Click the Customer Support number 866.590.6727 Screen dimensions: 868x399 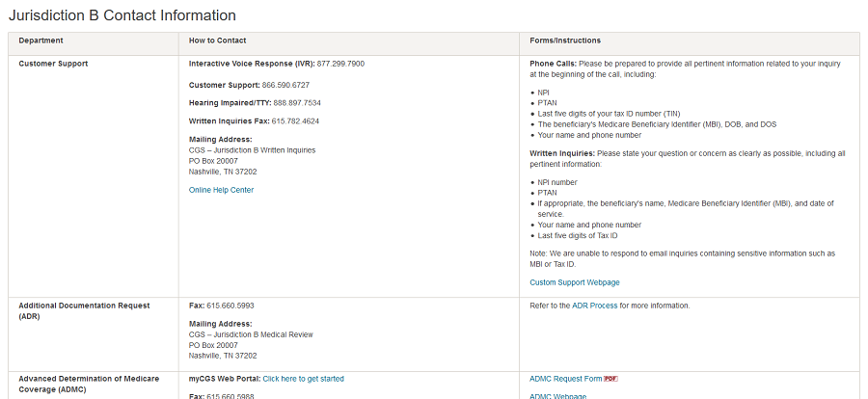tap(285, 85)
